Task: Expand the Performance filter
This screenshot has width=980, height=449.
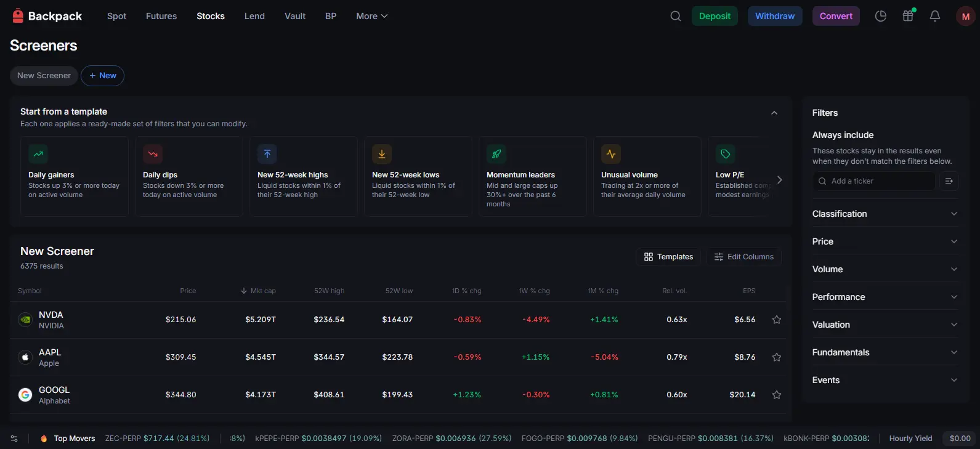Action: [885, 297]
